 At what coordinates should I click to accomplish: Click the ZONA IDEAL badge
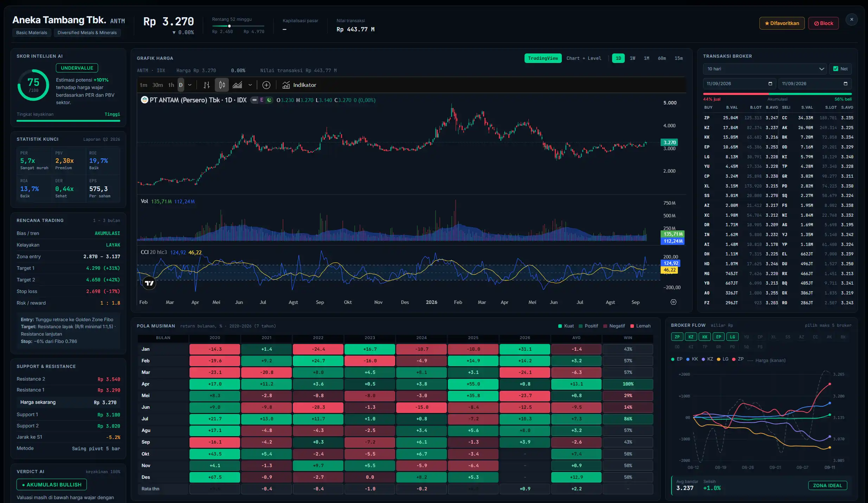click(x=828, y=485)
